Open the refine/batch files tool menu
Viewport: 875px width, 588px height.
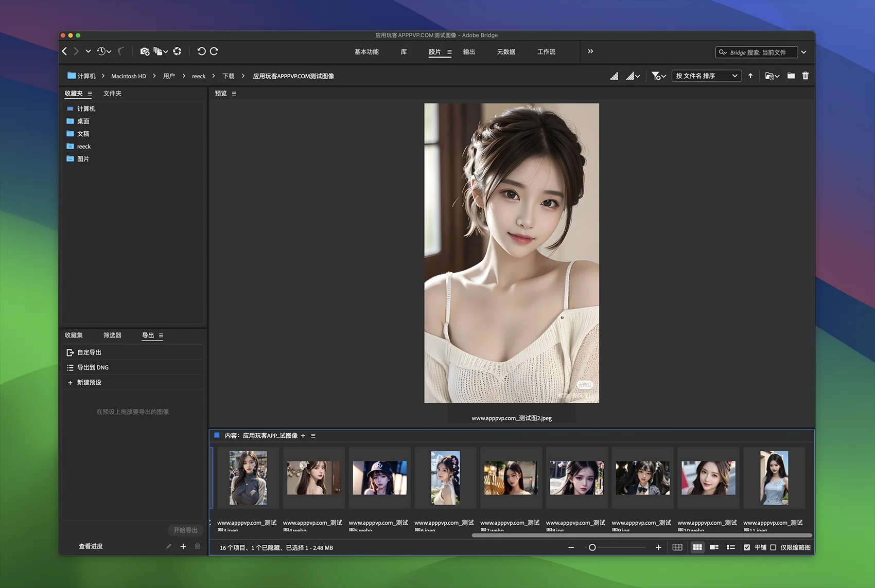[161, 51]
